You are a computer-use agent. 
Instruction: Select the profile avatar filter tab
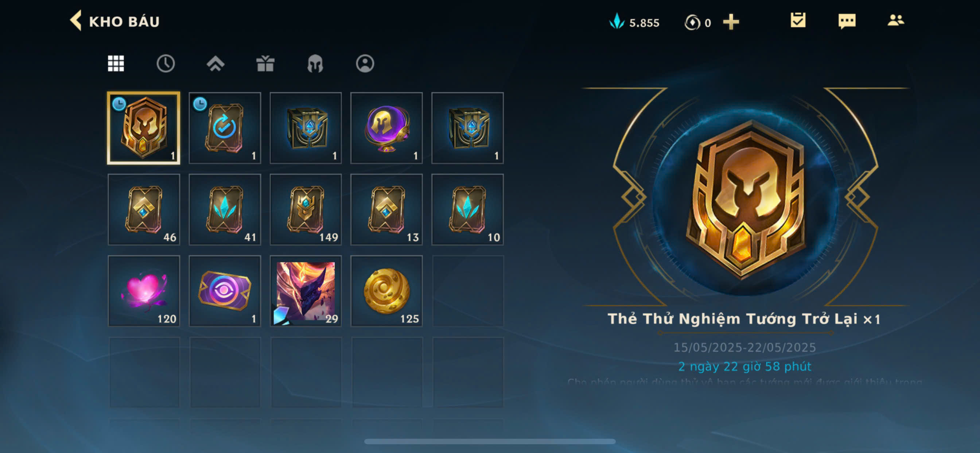365,63
